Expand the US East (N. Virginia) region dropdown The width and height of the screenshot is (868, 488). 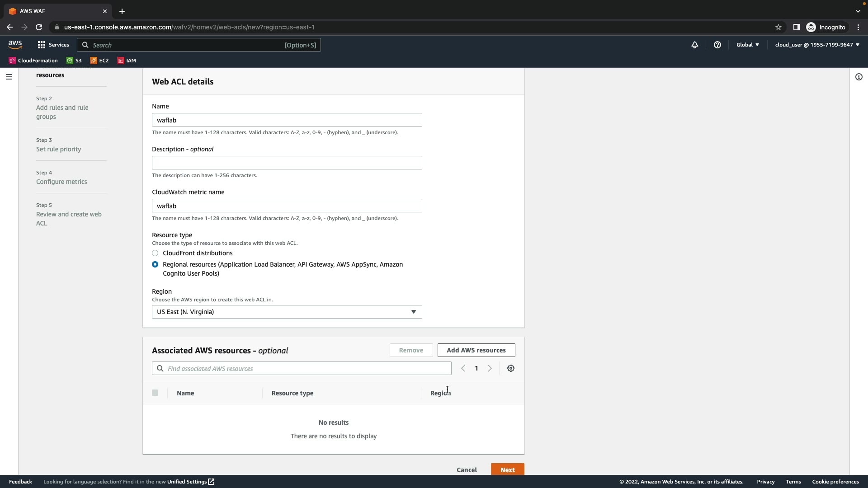coord(287,312)
